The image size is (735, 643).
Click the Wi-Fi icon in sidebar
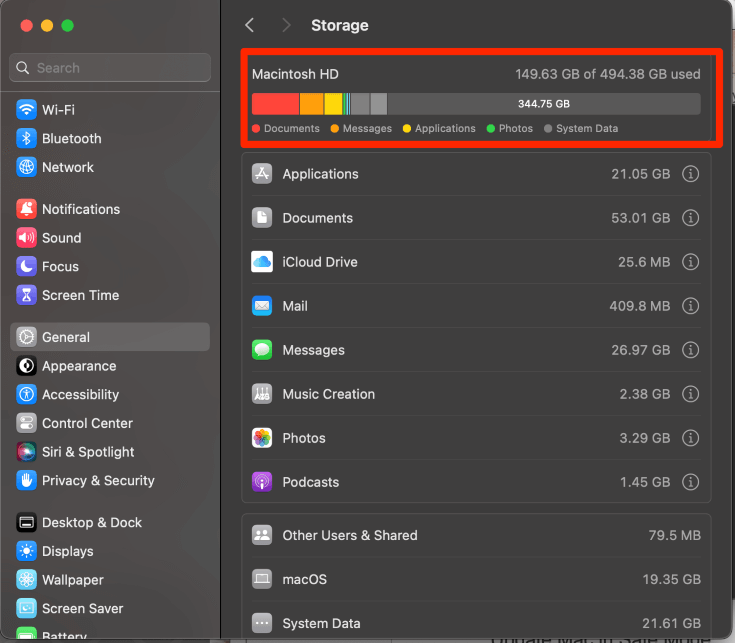coord(26,110)
